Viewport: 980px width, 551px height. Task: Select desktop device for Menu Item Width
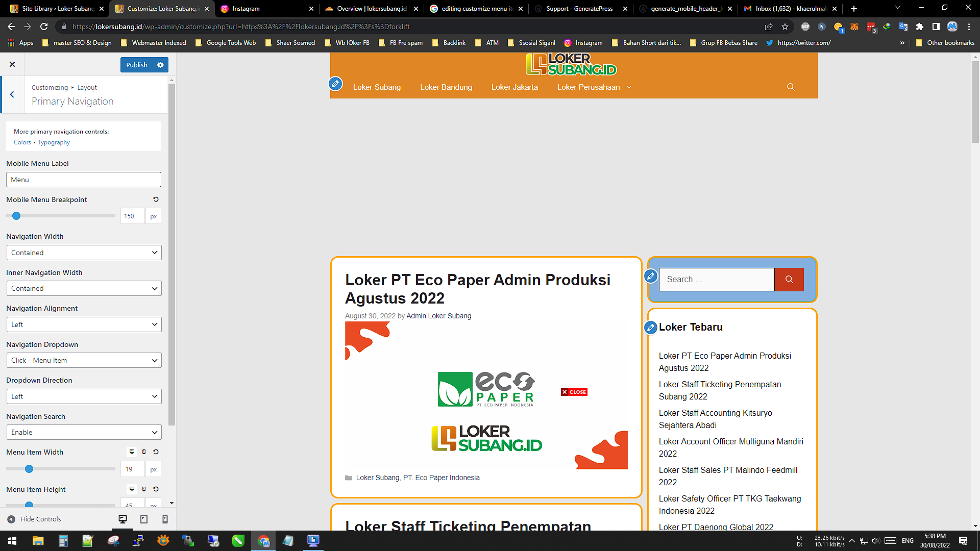(x=132, y=452)
